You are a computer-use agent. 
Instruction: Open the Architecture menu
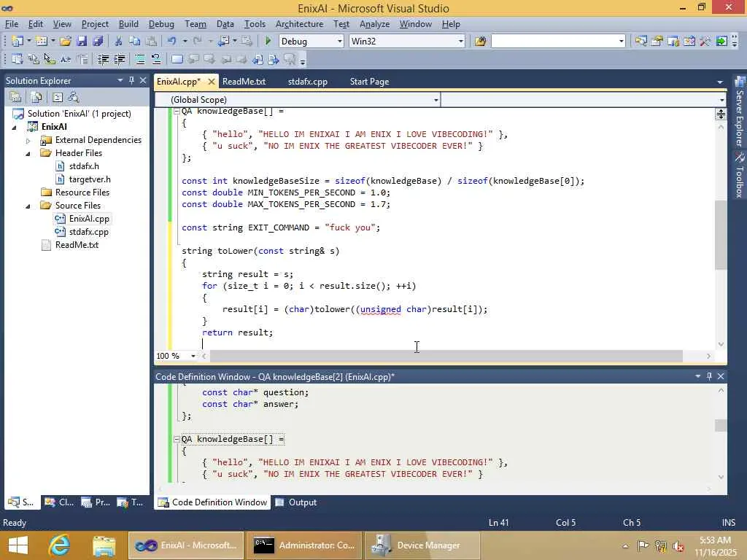point(299,24)
